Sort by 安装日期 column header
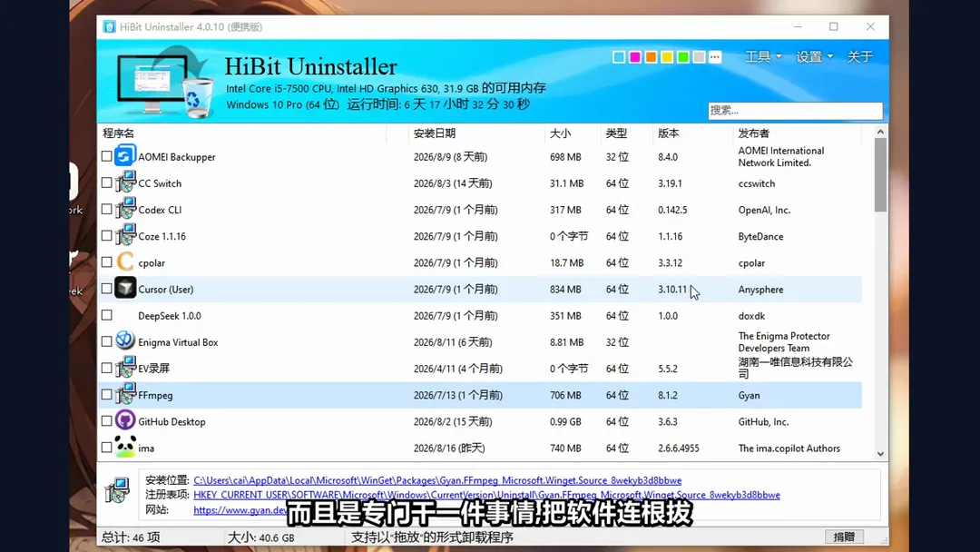980x552 pixels. coord(435,133)
